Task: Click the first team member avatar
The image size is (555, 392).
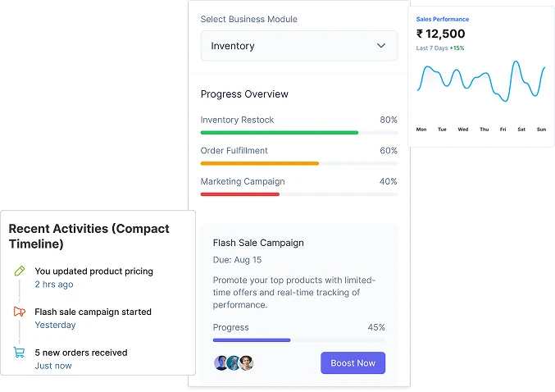Action: click(x=221, y=362)
